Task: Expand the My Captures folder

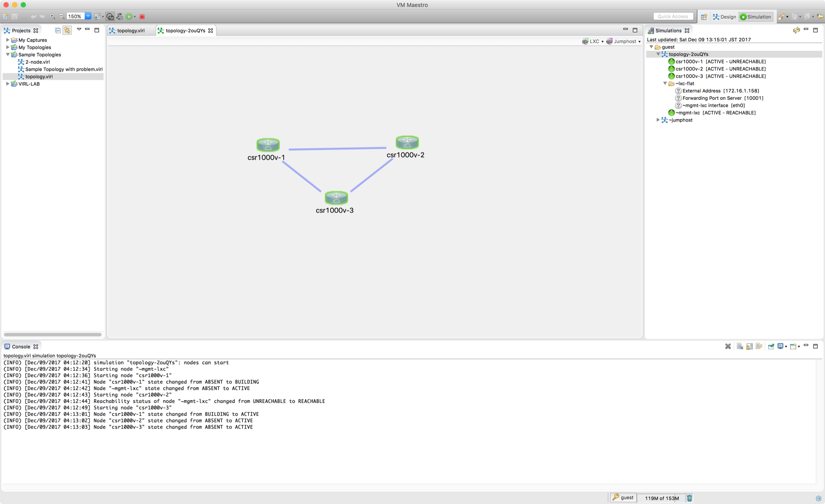Action: pos(8,40)
